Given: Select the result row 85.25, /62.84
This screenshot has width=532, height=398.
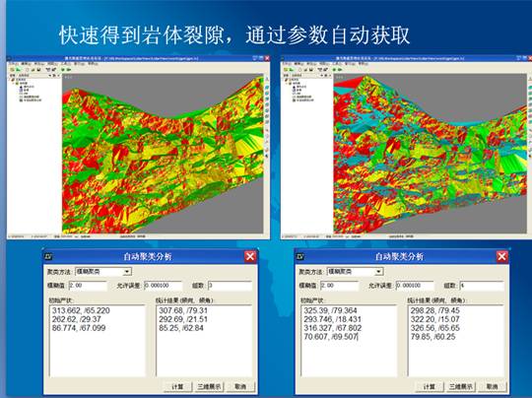Looking at the screenshot, I should [x=181, y=328].
